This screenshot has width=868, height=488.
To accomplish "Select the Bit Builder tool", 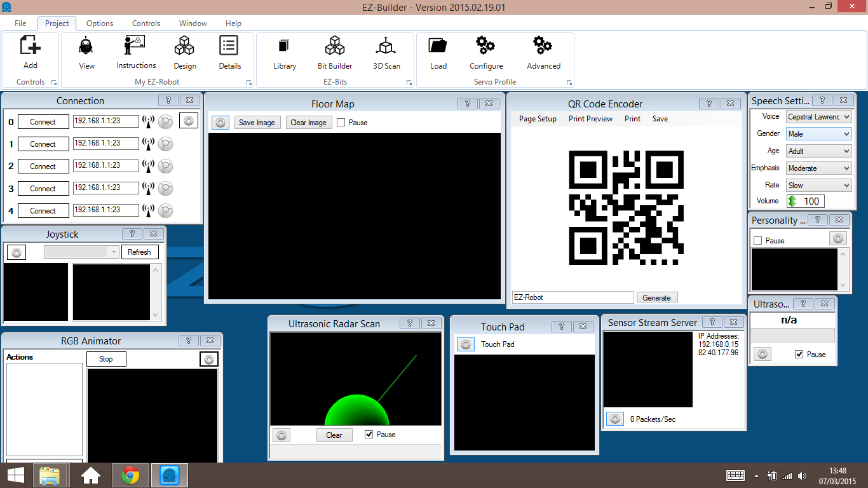I will click(x=334, y=52).
